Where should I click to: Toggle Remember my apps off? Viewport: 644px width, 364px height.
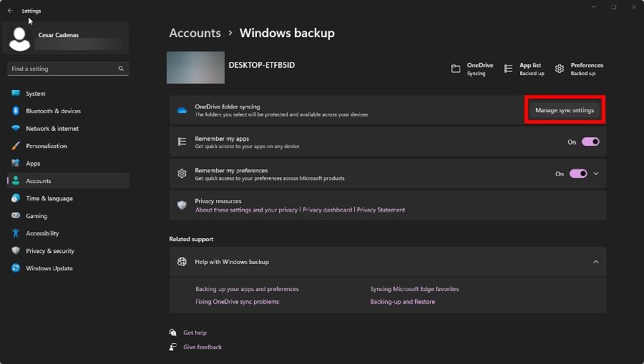pyautogui.click(x=590, y=142)
